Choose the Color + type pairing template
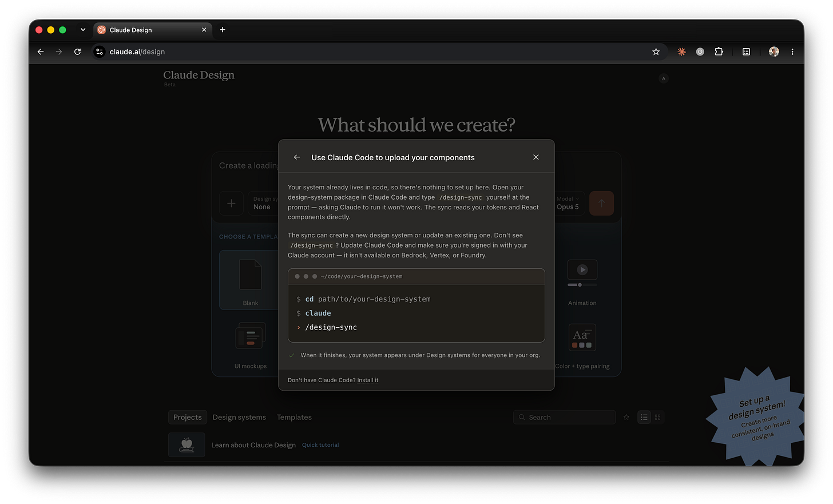 582,344
